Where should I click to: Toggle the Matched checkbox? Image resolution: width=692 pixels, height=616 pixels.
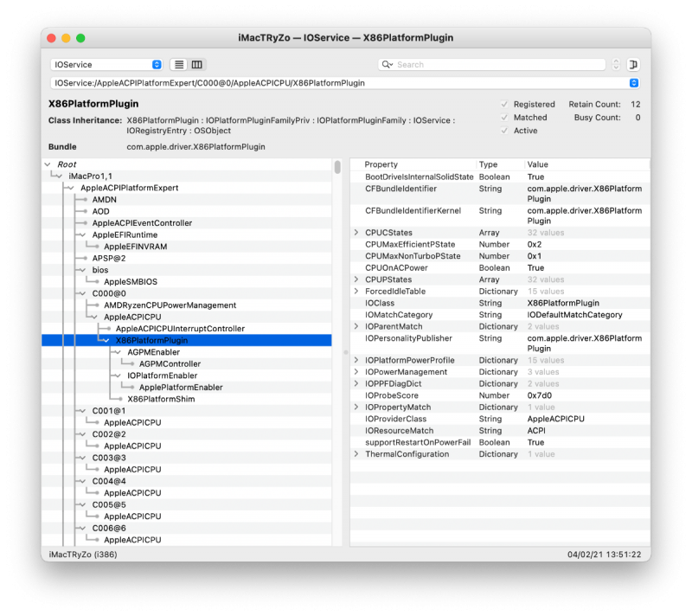click(503, 117)
